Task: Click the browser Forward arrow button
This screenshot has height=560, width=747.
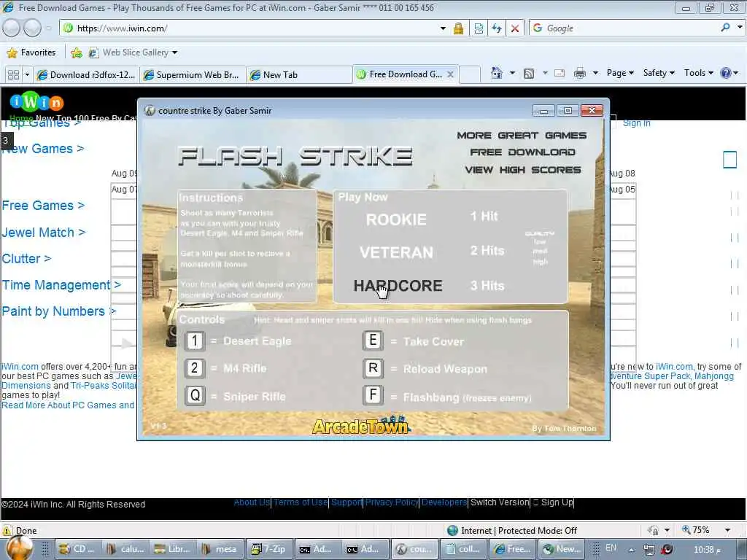Action: click(32, 28)
